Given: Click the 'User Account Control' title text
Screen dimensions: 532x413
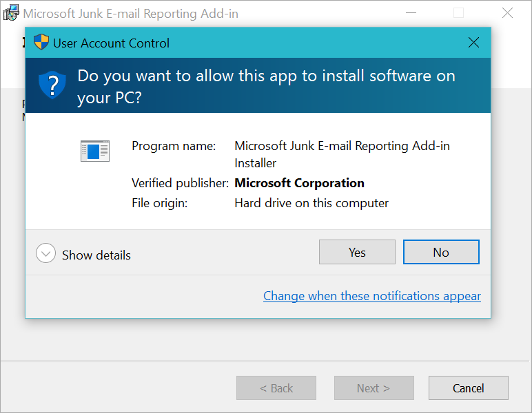Looking at the screenshot, I should click(x=111, y=43).
